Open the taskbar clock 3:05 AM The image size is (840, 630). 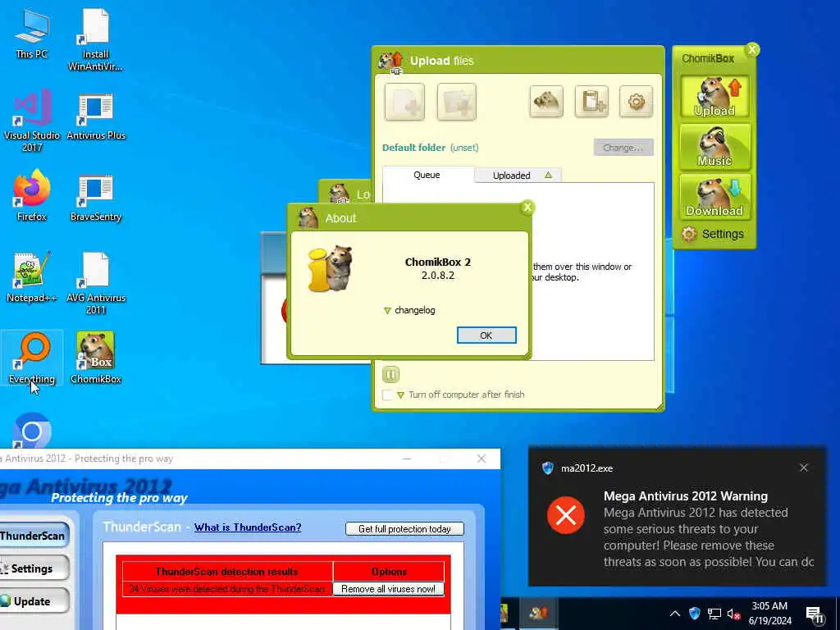click(769, 614)
